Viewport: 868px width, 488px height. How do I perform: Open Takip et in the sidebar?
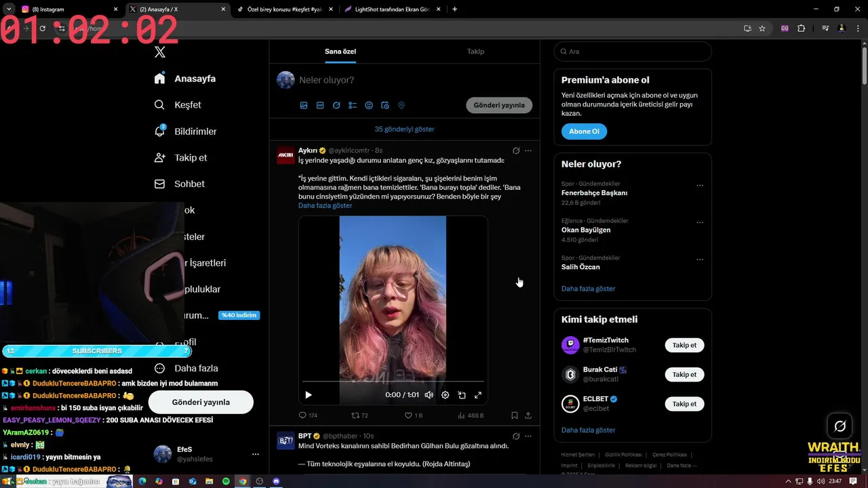[x=181, y=158]
